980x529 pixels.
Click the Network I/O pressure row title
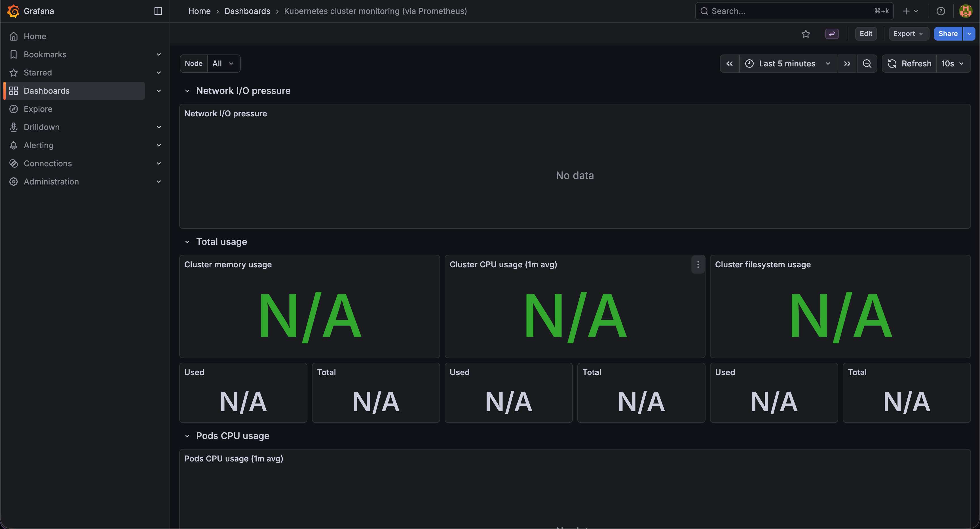tap(243, 91)
